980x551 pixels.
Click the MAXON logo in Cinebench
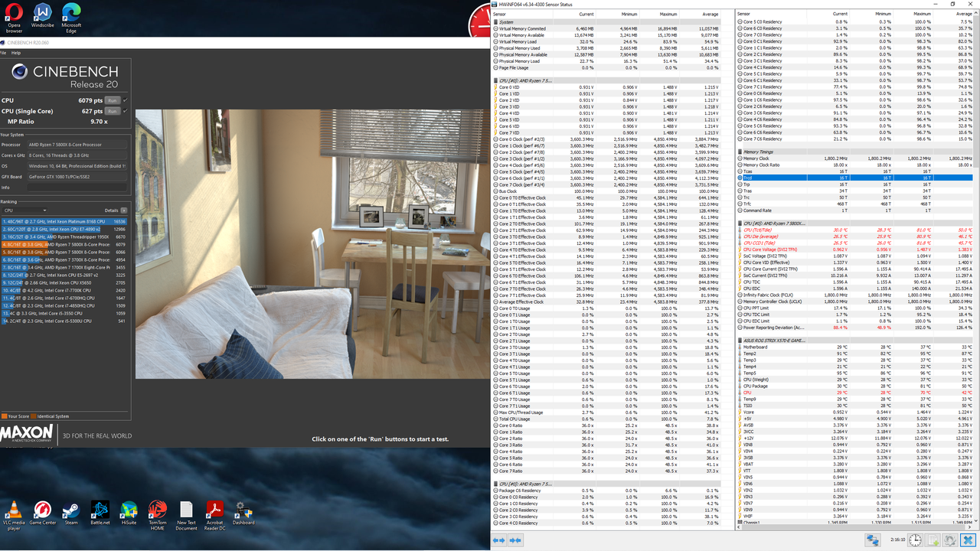coord(27,434)
